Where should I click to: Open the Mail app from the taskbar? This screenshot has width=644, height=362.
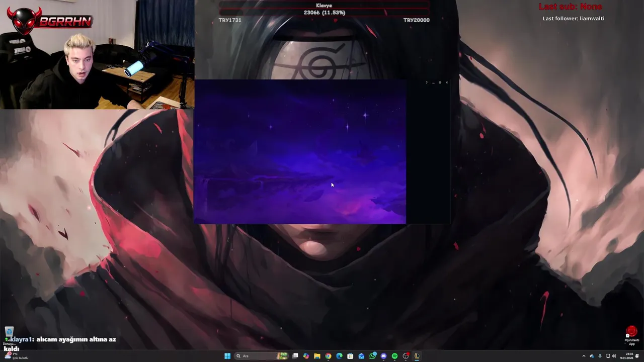(361, 356)
